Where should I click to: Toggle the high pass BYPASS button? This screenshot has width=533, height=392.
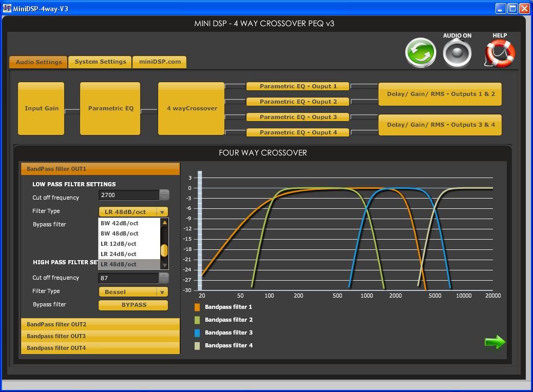coord(134,305)
